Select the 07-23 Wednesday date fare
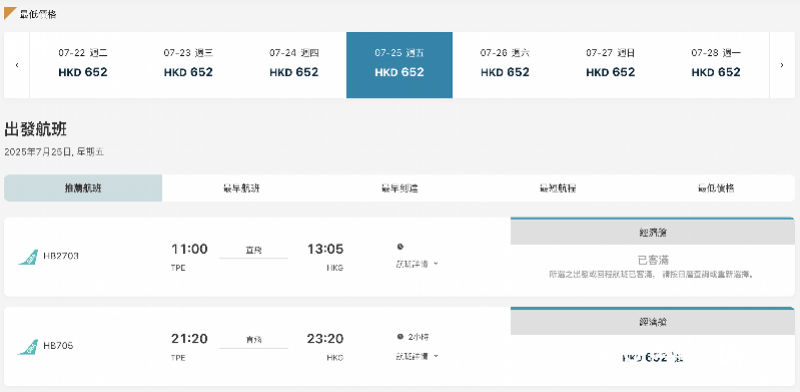800x392 pixels. [188, 65]
